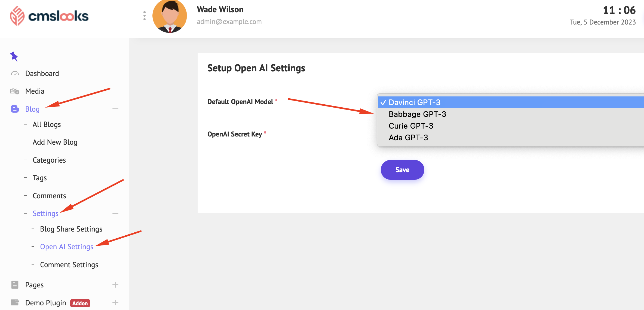
Task: Click the Blog icon in sidebar
Action: click(15, 109)
